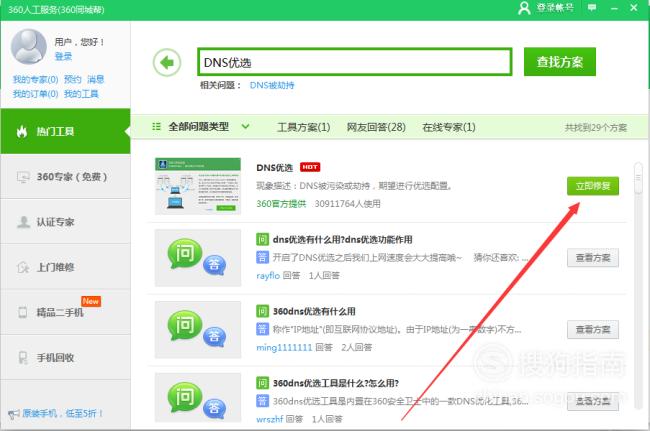Click the 登录帐号 text in title bar
The image size is (650, 431).
click(x=555, y=7)
